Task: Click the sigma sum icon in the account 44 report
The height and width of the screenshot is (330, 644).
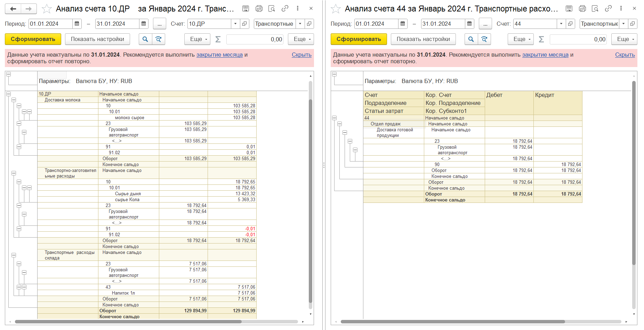Action: [x=541, y=39]
